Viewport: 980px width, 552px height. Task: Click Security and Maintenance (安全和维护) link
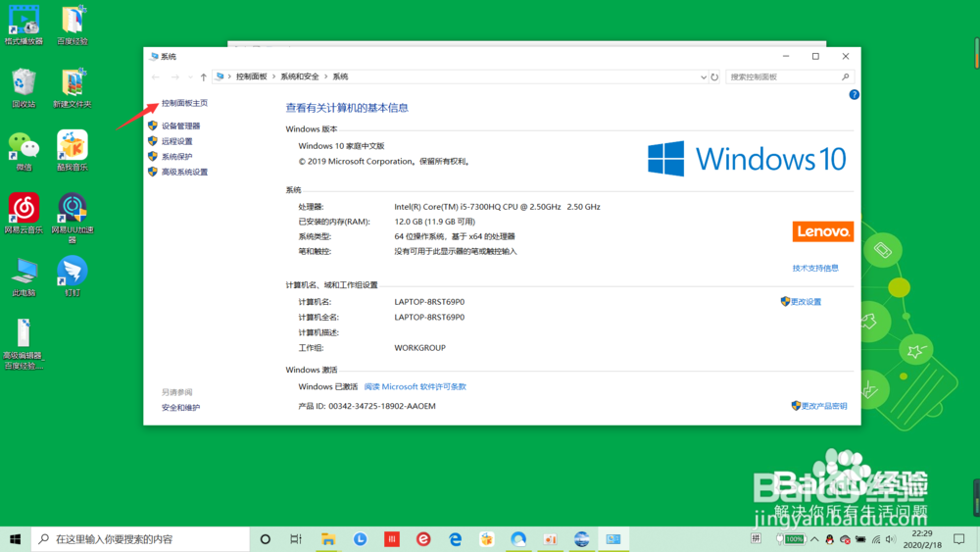point(180,408)
